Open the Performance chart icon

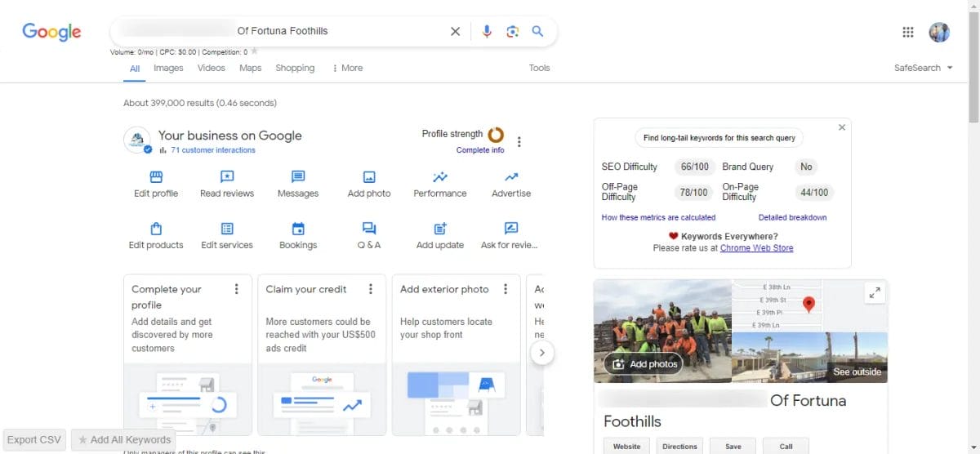[x=440, y=177]
